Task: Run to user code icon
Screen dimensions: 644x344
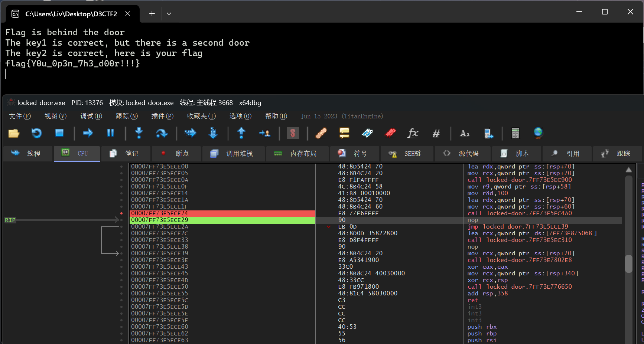Action: pos(264,133)
